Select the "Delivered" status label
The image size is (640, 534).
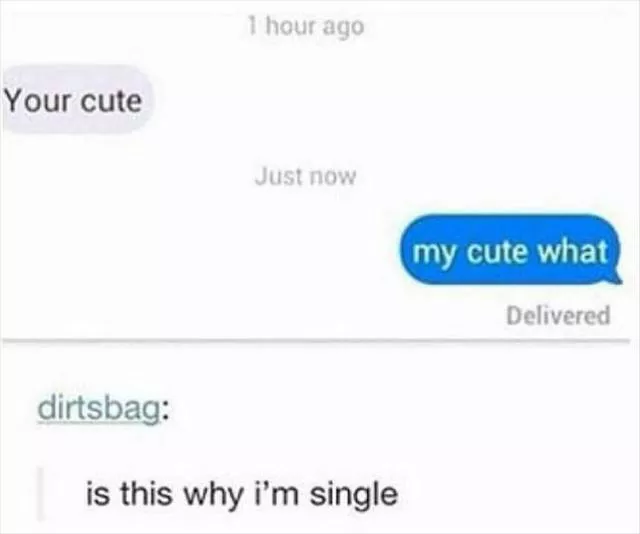[x=558, y=315]
